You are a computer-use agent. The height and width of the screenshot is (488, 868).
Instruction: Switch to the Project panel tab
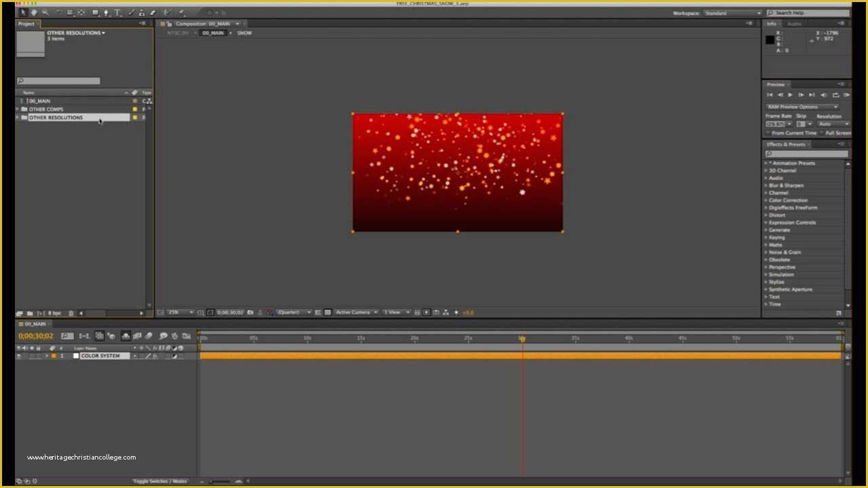coord(26,24)
